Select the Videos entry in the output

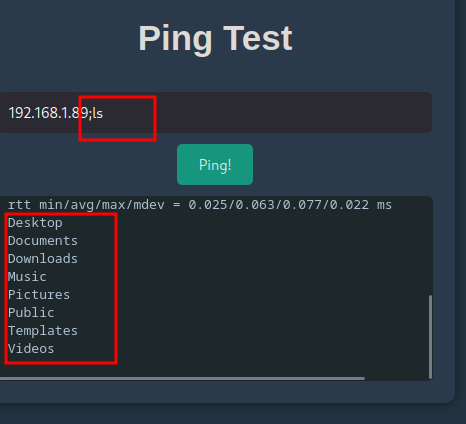tap(31, 349)
